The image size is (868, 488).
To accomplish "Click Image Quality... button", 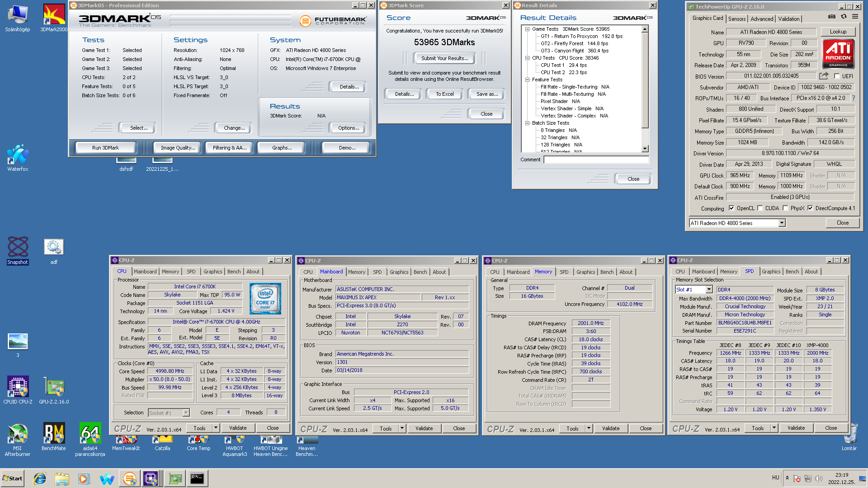I will 178,148.
